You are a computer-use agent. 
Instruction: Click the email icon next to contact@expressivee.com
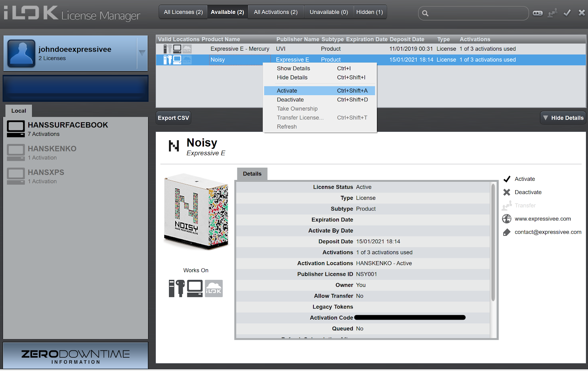click(x=507, y=232)
